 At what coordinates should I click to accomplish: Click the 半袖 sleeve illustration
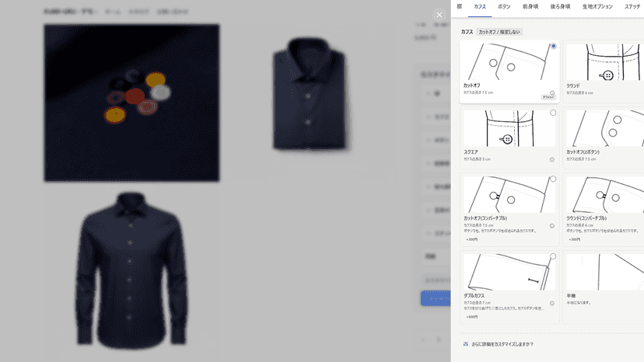tap(605, 272)
